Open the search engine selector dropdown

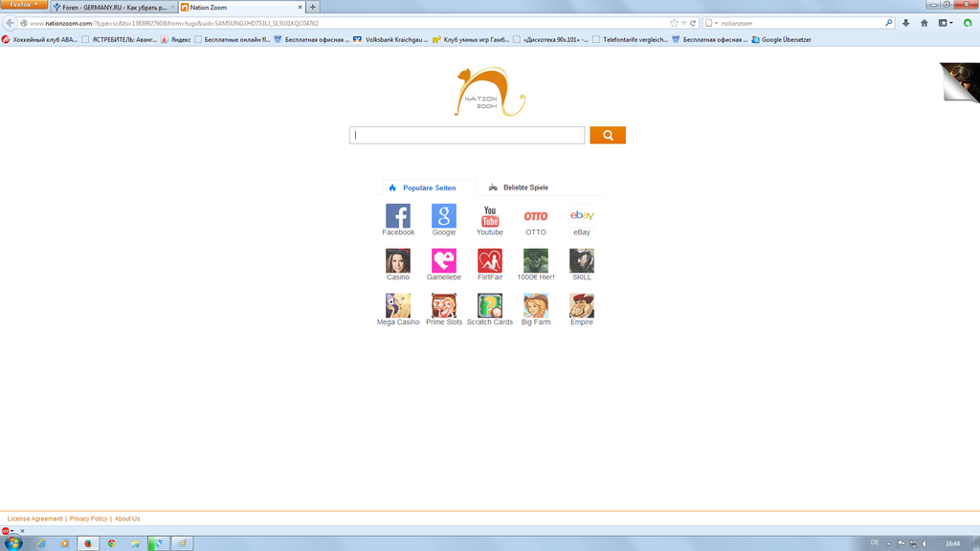[x=711, y=23]
